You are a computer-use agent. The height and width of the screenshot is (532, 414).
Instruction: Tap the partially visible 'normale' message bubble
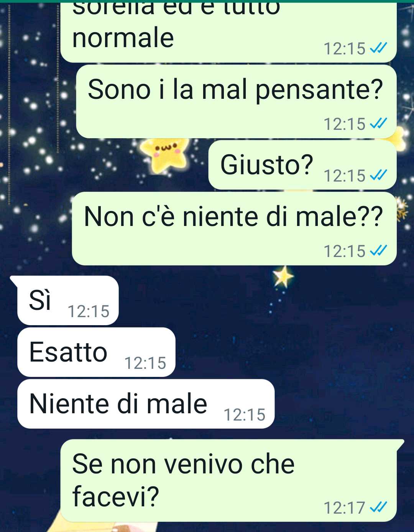click(228, 31)
